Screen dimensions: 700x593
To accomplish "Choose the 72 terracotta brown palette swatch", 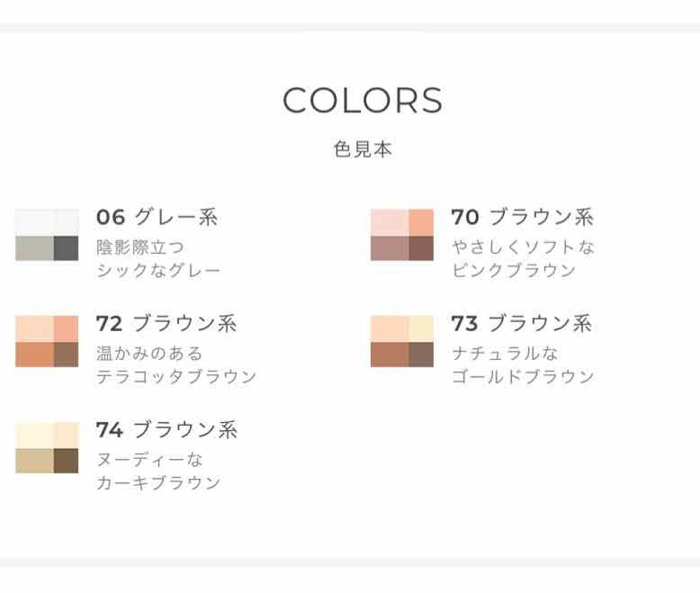I will 46,341.
